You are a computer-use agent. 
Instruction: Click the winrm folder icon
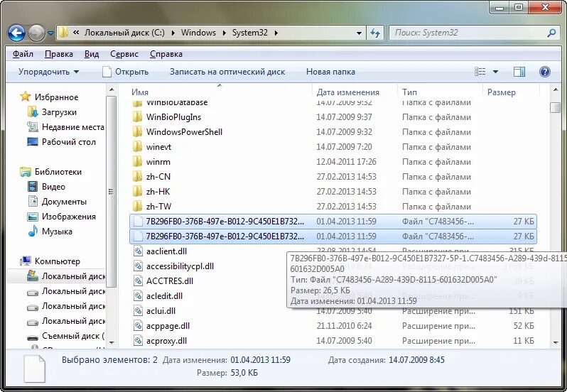(137, 162)
